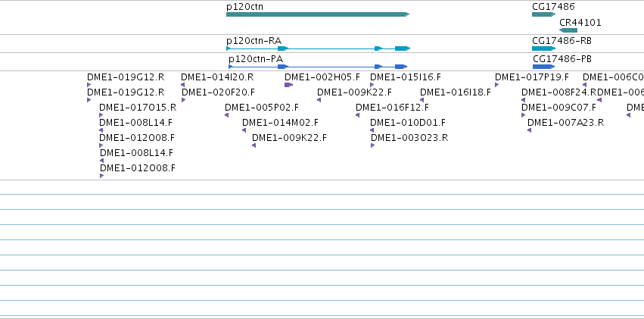Click the DME1-015I16.F feature label
644x319 pixels.
[x=406, y=77]
